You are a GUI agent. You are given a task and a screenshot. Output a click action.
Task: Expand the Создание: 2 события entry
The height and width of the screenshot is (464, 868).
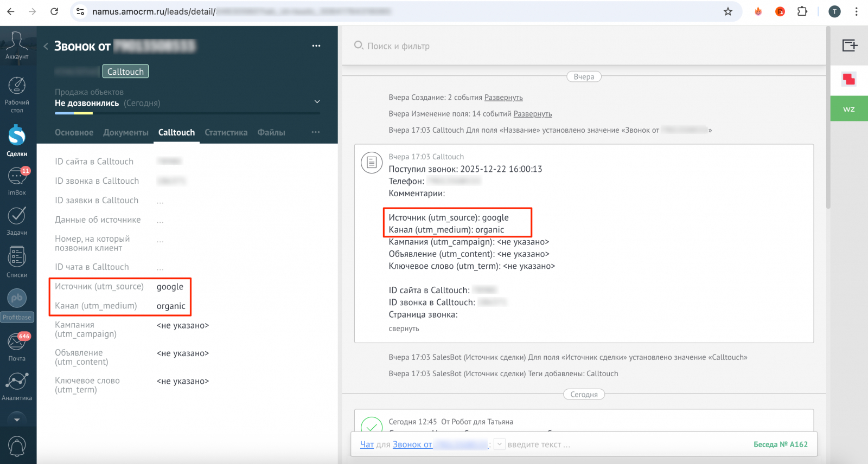point(503,98)
